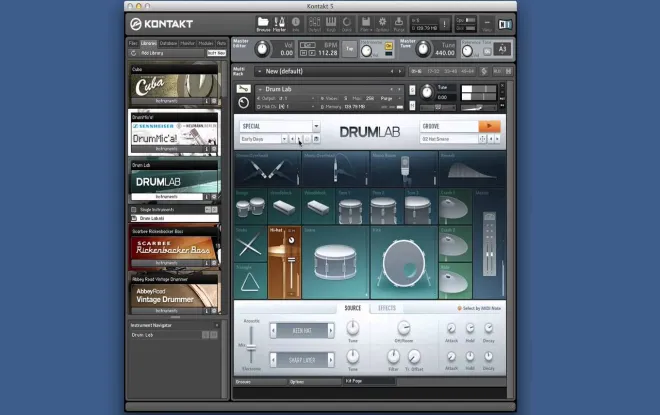This screenshot has height=415, width=660.
Task: Select channel range 17-32
Action: tap(434, 72)
